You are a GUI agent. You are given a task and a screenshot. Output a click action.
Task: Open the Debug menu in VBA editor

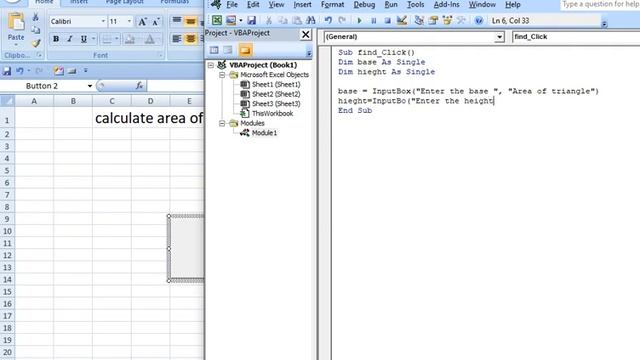click(364, 5)
